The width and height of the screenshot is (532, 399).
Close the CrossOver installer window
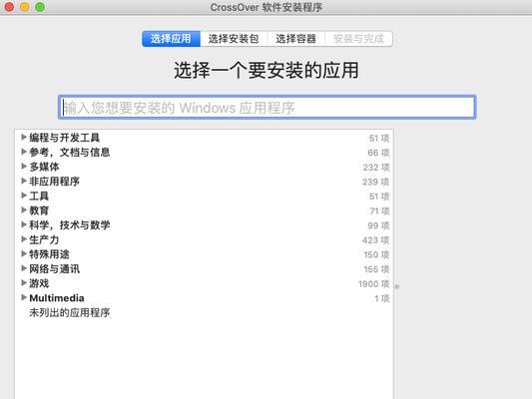point(9,7)
